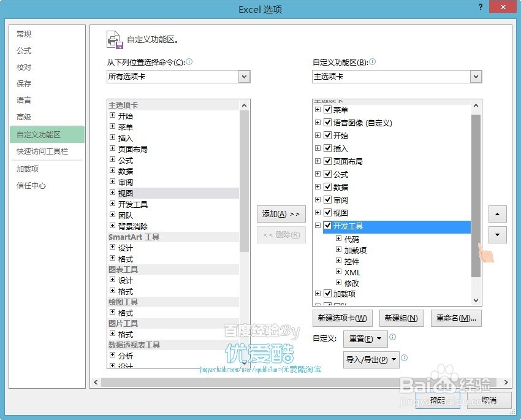Go to 公式 options category in sidebar

pos(24,50)
